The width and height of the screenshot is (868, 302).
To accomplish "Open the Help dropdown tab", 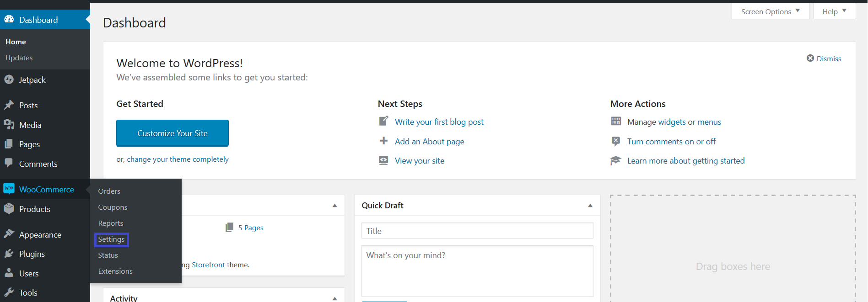I will 834,11.
